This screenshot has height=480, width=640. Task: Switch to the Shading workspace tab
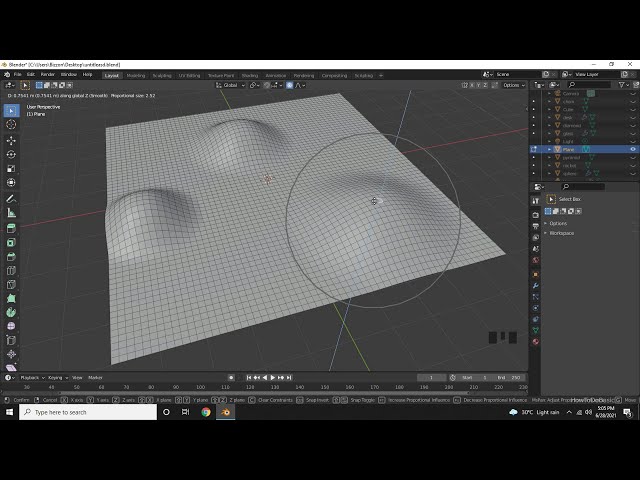coord(250,76)
